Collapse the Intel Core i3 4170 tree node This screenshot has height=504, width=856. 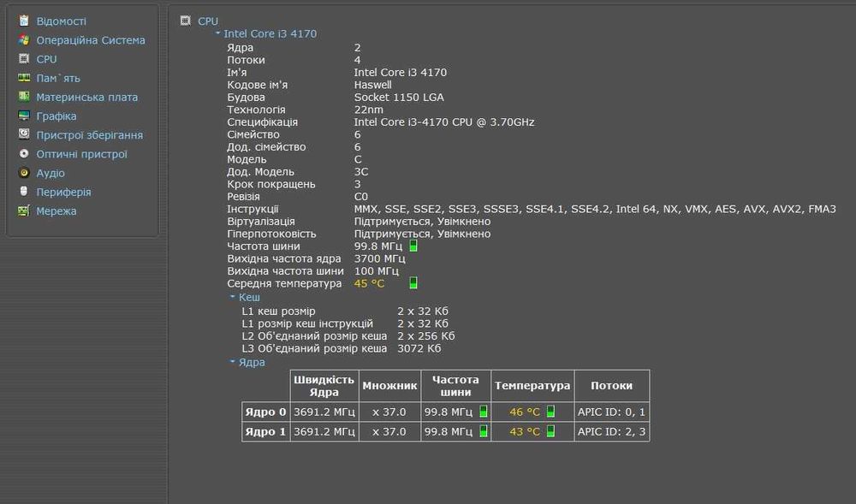click(217, 33)
